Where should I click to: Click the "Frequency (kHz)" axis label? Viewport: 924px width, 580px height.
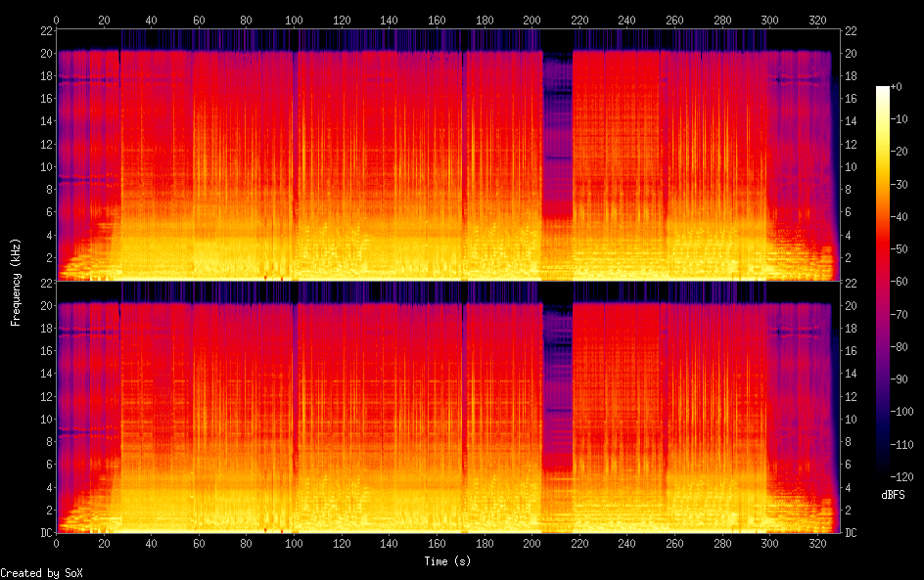(x=17, y=282)
